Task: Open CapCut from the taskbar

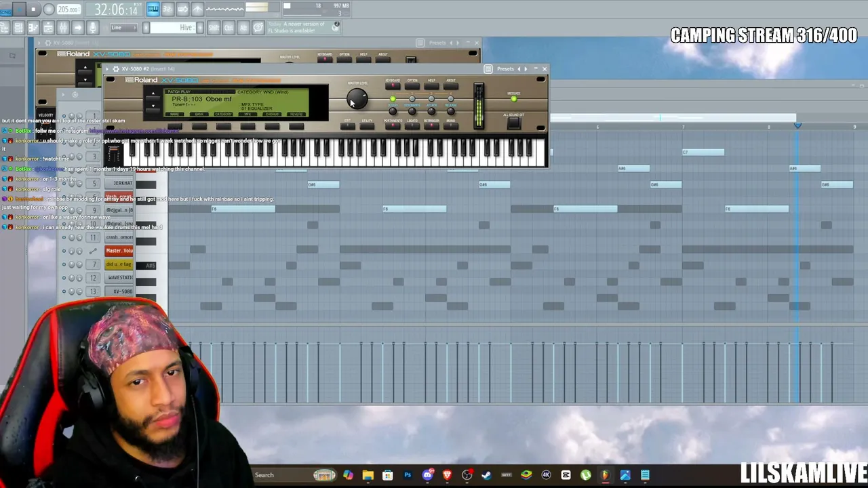Action: [x=566, y=475]
